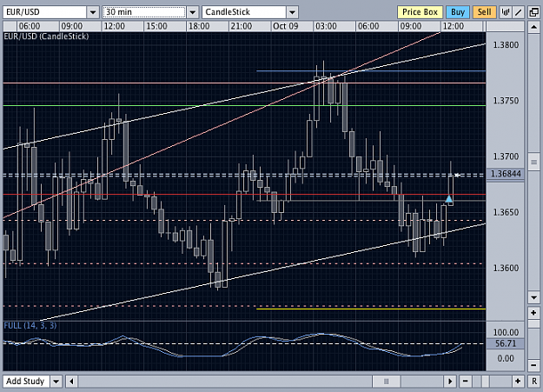Click the blue Buy button

[458, 12]
